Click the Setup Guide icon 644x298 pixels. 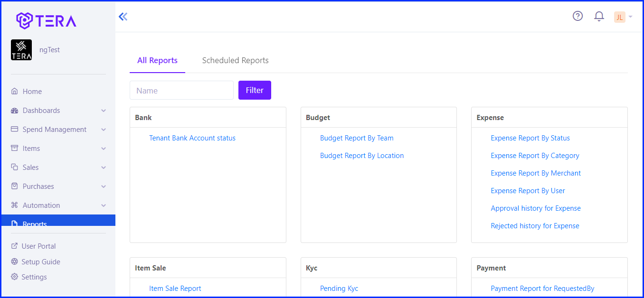14,261
